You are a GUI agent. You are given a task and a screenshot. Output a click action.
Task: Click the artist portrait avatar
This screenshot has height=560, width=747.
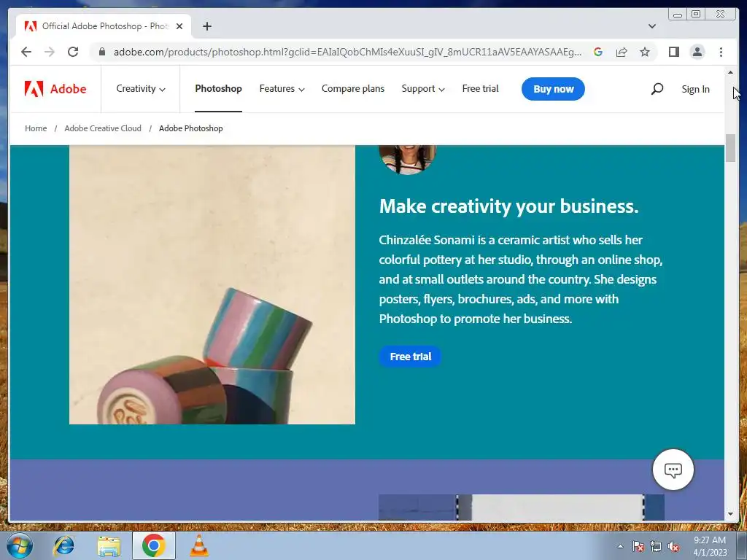click(407, 160)
